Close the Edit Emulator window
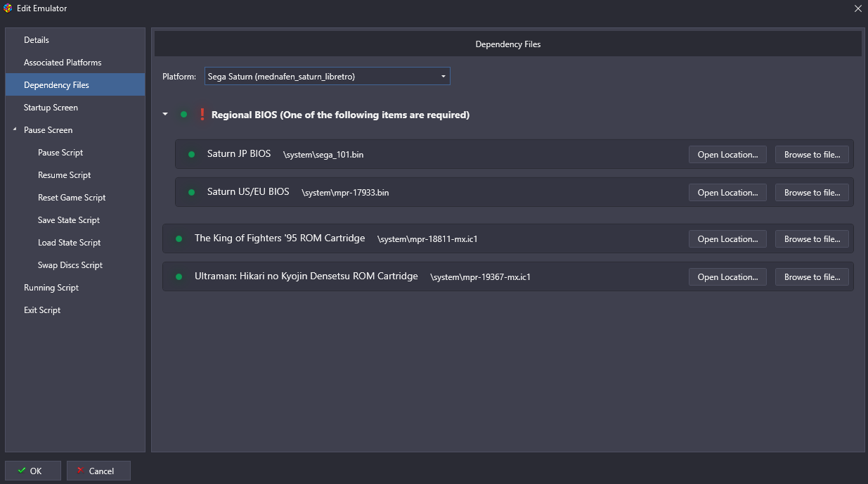Viewport: 868px width, 484px height. (857, 8)
